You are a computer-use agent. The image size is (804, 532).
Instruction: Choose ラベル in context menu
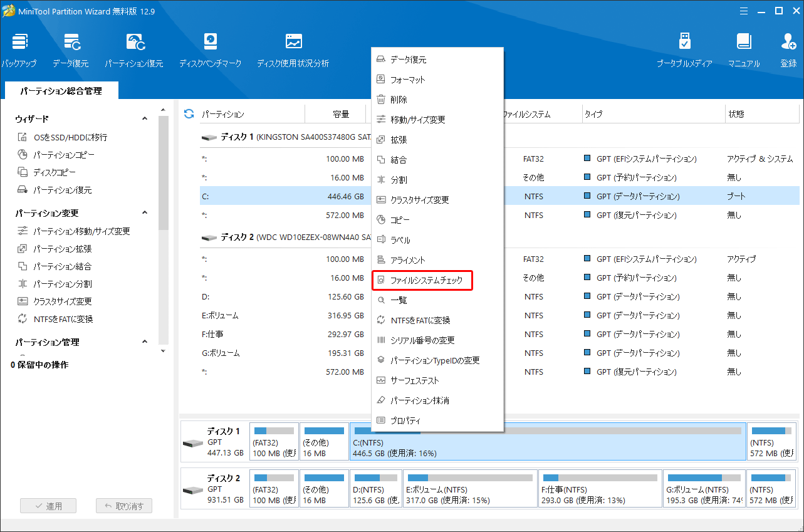(437, 240)
